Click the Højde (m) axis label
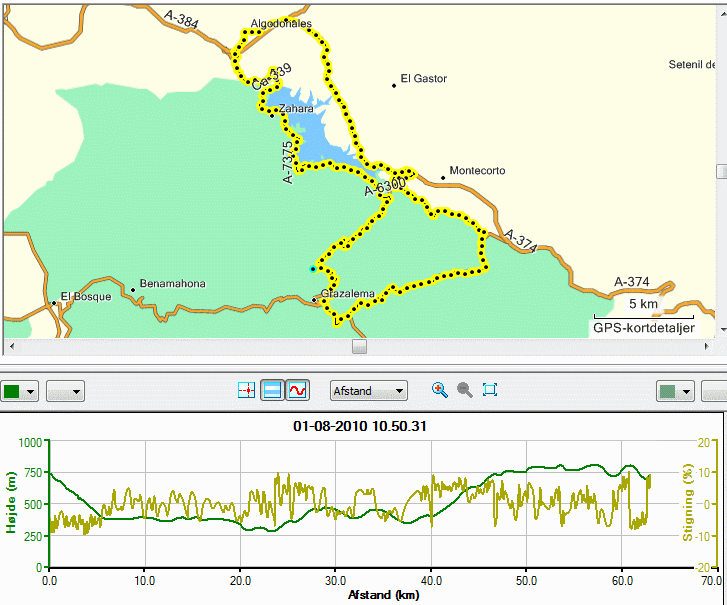Viewport: 727px width, 605px height. (11, 503)
